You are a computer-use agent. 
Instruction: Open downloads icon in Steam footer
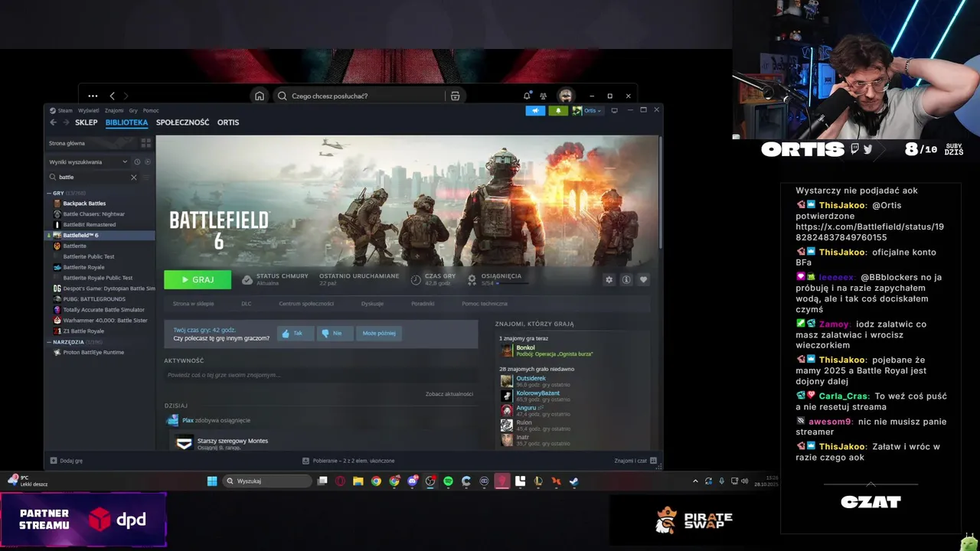[305, 461]
